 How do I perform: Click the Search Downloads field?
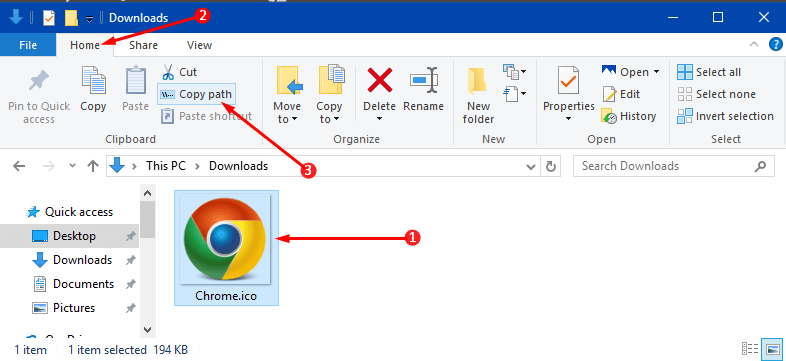[x=673, y=166]
